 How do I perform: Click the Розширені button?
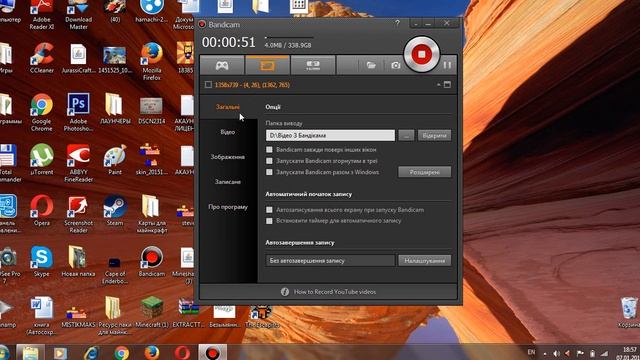(424, 172)
